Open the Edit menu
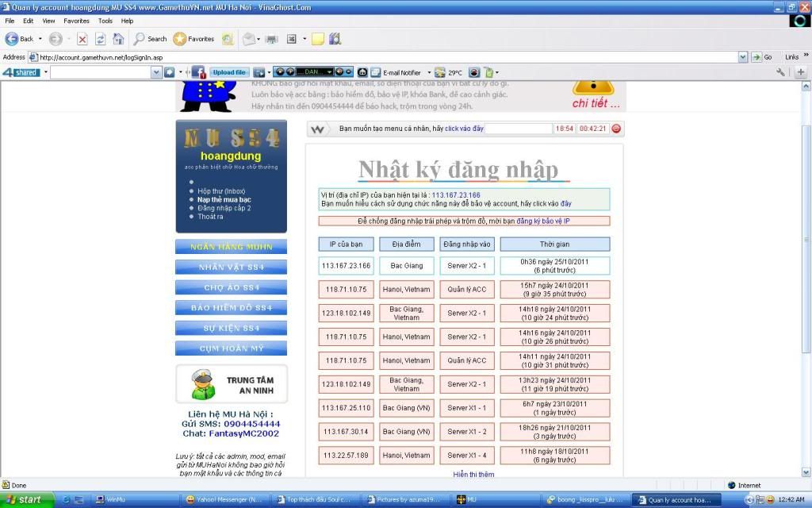Screen dimensions: 812x508 point(28,21)
